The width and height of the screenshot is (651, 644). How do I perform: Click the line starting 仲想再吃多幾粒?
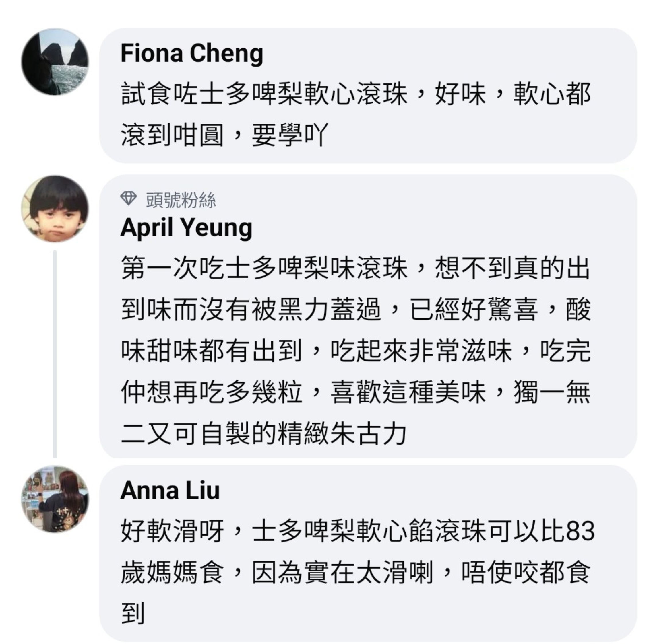356,392
